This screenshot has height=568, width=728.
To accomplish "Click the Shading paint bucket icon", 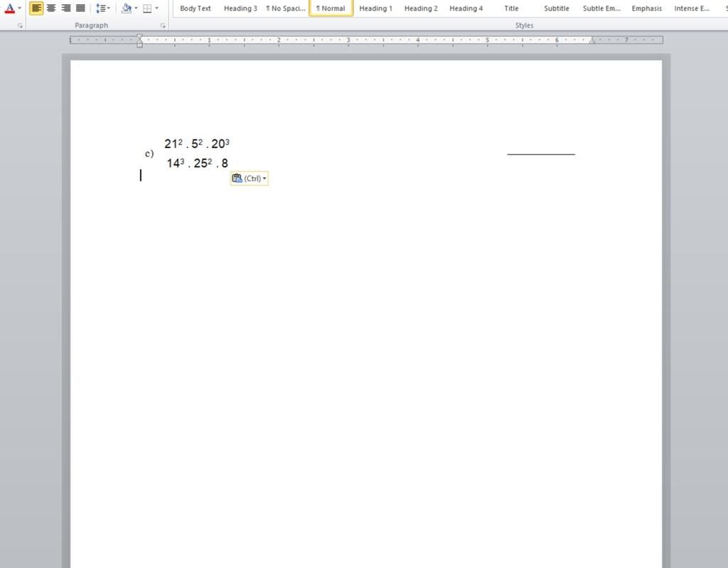I will 126,8.
